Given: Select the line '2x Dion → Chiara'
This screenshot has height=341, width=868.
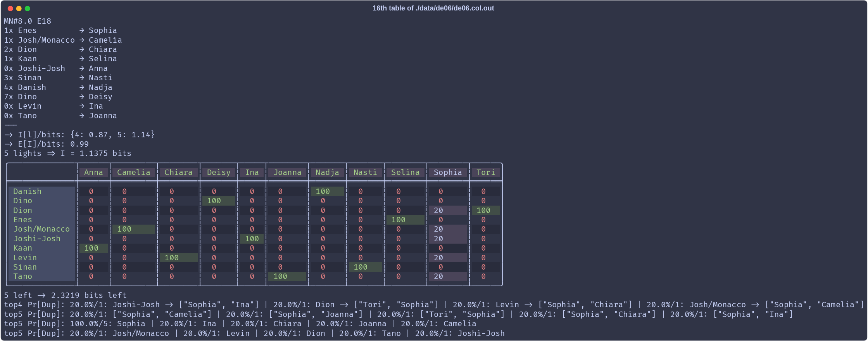Looking at the screenshot, I should 60,49.
